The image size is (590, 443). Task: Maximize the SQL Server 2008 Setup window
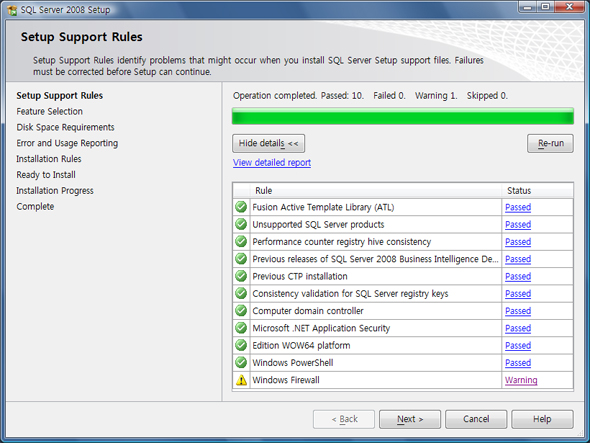(x=545, y=6)
